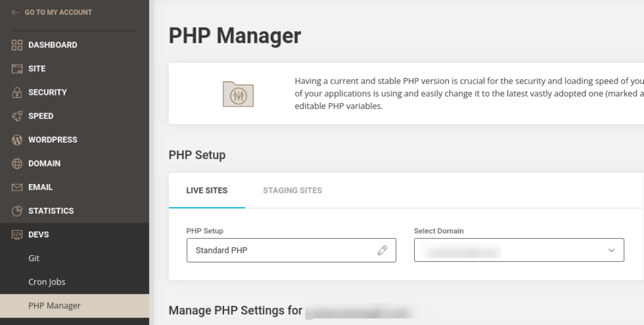
Task: Open Git under the Devs menu
Action: [34, 258]
